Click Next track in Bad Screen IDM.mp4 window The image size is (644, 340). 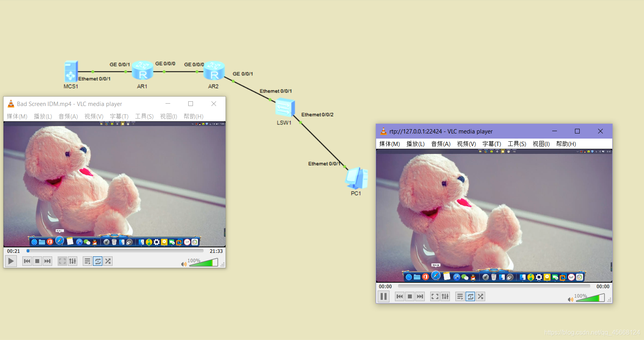click(x=47, y=261)
